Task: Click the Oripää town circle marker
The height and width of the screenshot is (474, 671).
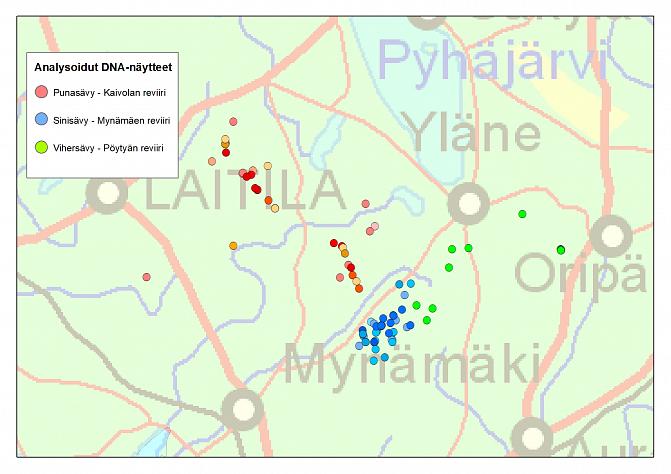Action: click(x=610, y=237)
